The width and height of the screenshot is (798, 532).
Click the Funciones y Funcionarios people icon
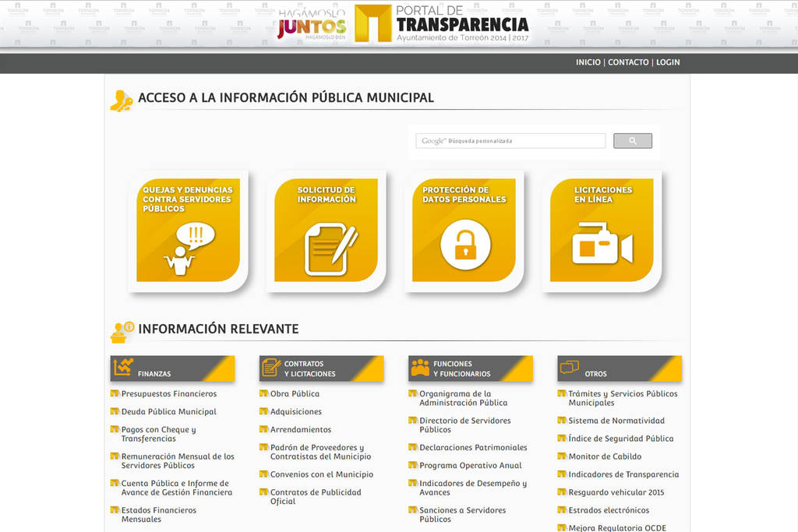420,368
